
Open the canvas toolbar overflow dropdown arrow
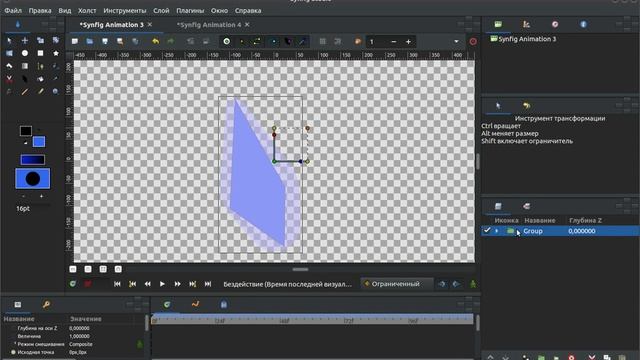click(456, 41)
